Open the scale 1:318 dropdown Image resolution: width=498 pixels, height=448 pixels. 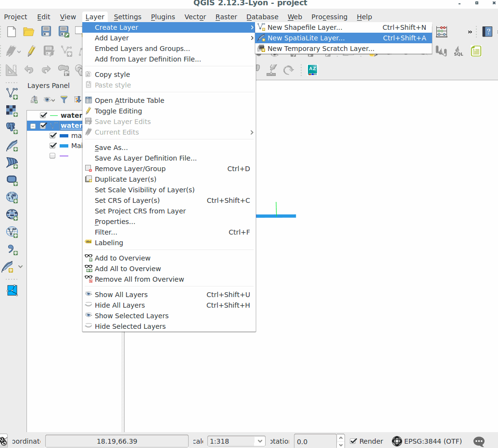(x=260, y=441)
